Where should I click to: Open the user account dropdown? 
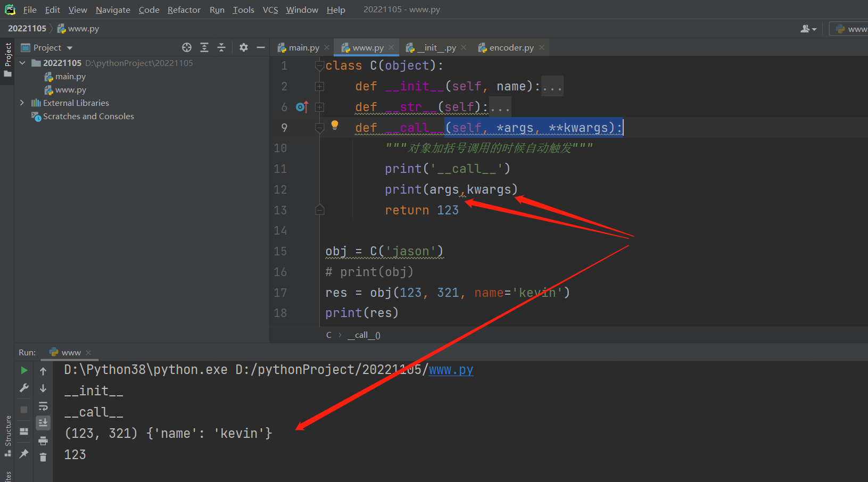[x=808, y=29]
